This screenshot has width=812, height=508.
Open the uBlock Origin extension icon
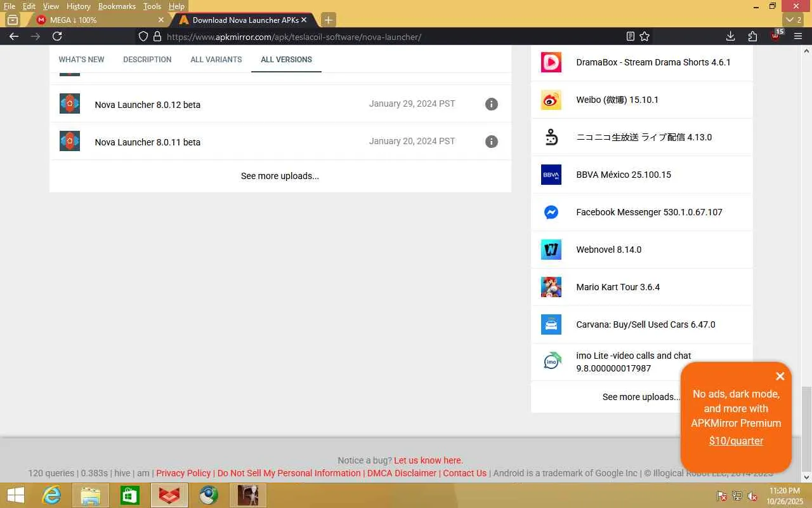[x=776, y=36]
